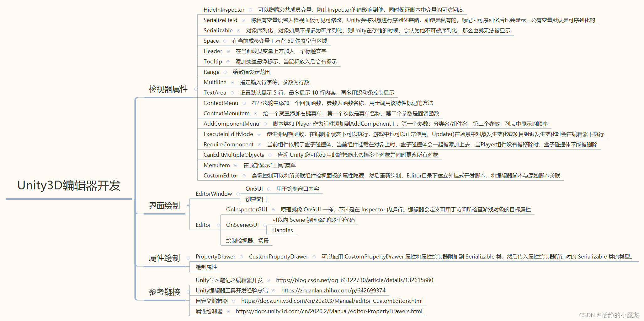This screenshot has width=644, height=321.
Task: Select the OnInspectorGUI node
Action: pyautogui.click(x=247, y=209)
